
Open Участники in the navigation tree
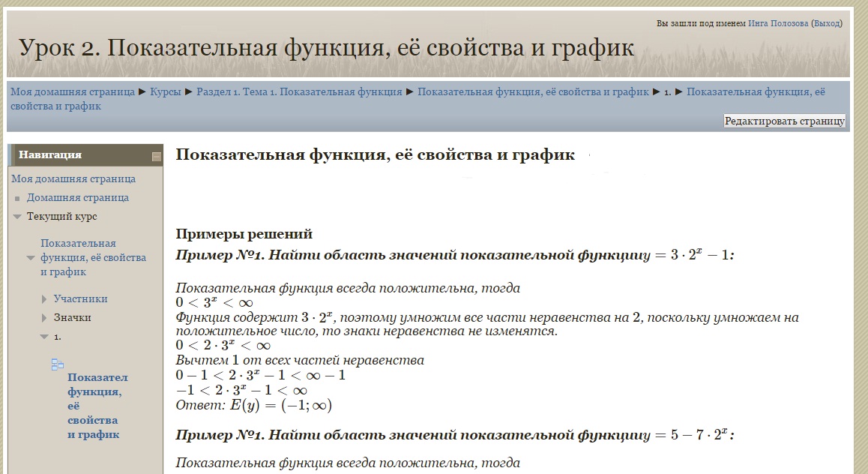pyautogui.click(x=81, y=299)
